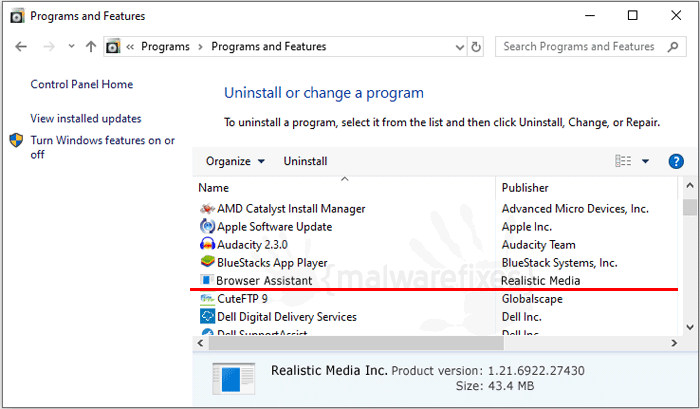Maximize the Programs and Features window

tap(633, 16)
